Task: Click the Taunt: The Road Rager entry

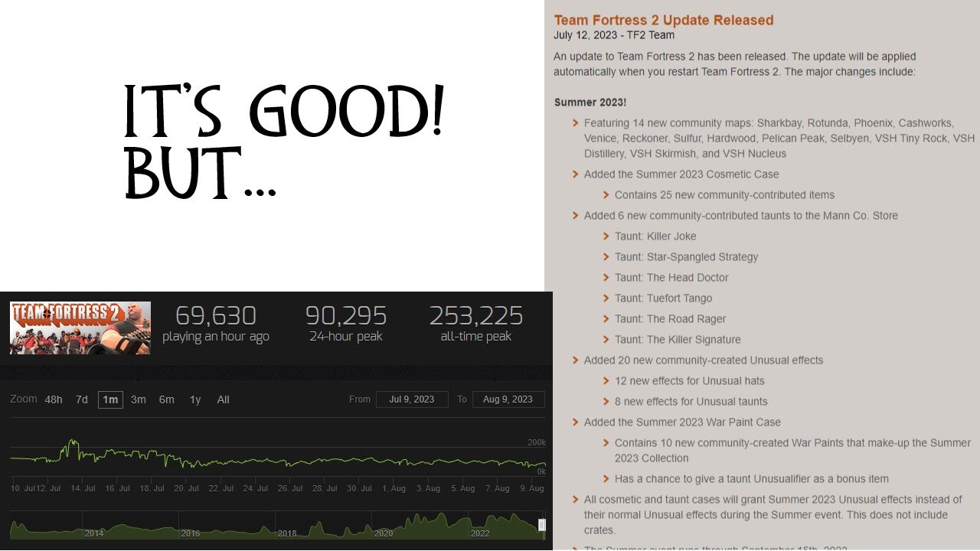Action: coord(670,319)
